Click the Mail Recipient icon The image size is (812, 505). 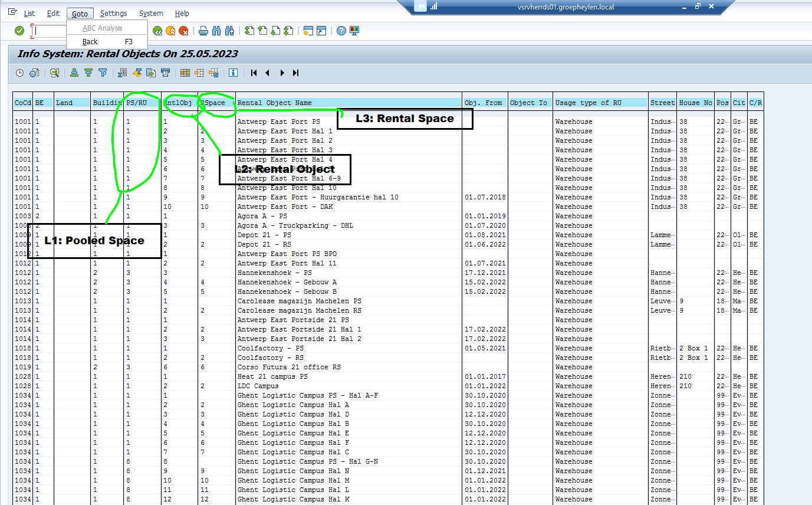(165, 73)
